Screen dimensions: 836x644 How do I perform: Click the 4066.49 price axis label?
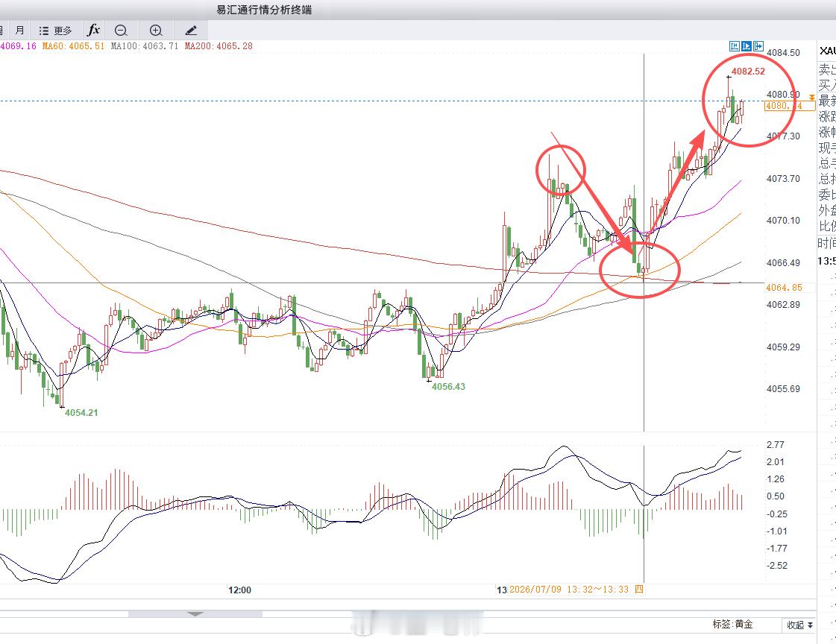coord(783,262)
